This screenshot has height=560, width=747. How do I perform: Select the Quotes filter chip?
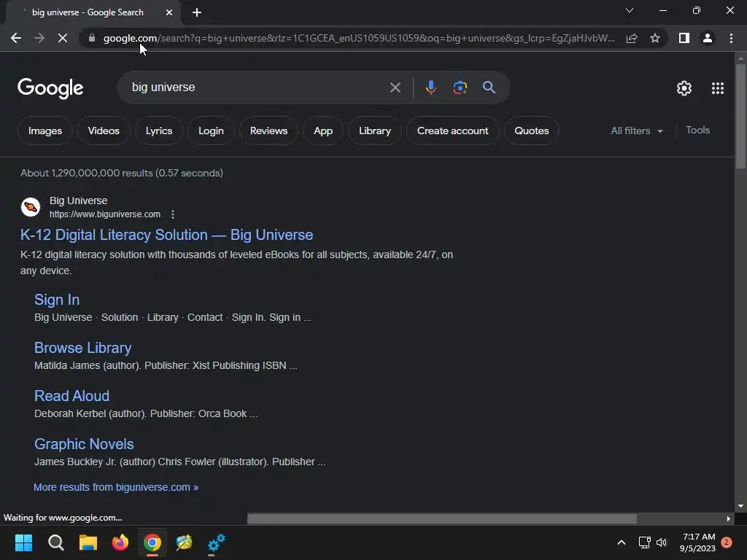(x=531, y=131)
